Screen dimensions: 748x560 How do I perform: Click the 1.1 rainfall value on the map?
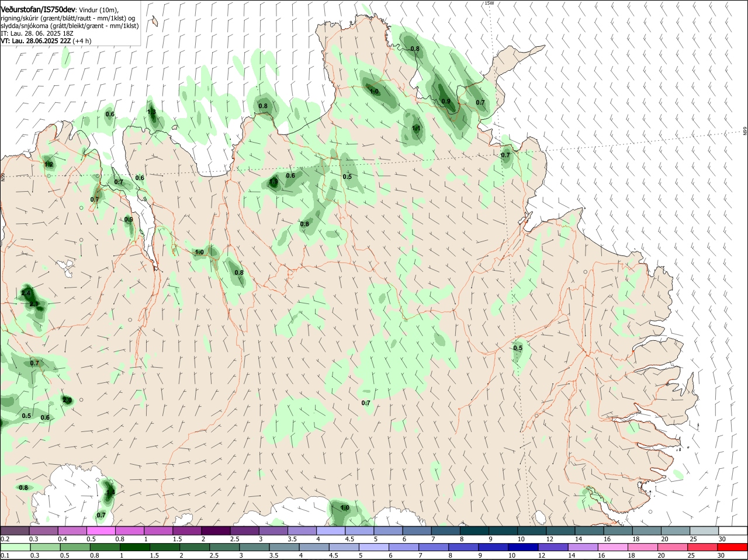pyautogui.click(x=416, y=128)
